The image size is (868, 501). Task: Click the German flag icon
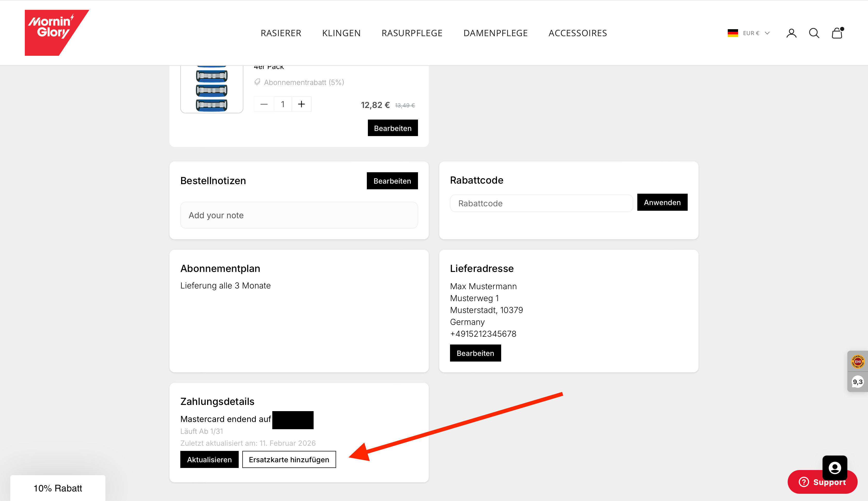[x=733, y=33]
